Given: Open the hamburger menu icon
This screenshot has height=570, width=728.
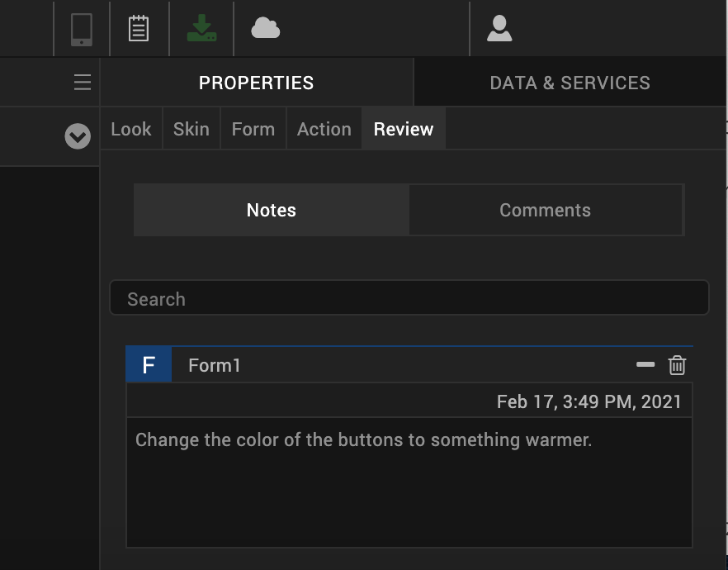Looking at the screenshot, I should pyautogui.click(x=83, y=83).
